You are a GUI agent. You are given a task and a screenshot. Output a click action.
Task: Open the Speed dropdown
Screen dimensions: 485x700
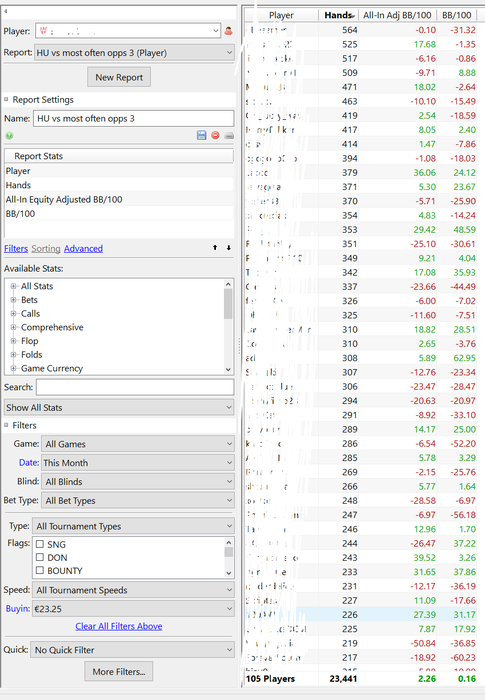133,590
